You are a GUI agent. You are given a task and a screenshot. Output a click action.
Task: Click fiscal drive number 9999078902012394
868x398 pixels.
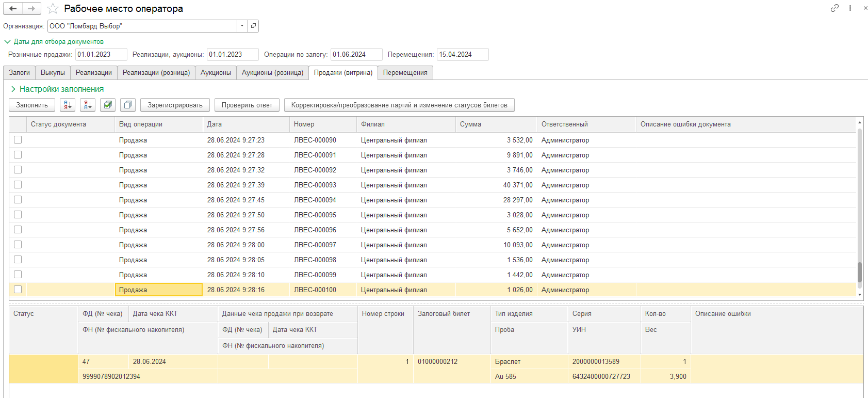148,377
